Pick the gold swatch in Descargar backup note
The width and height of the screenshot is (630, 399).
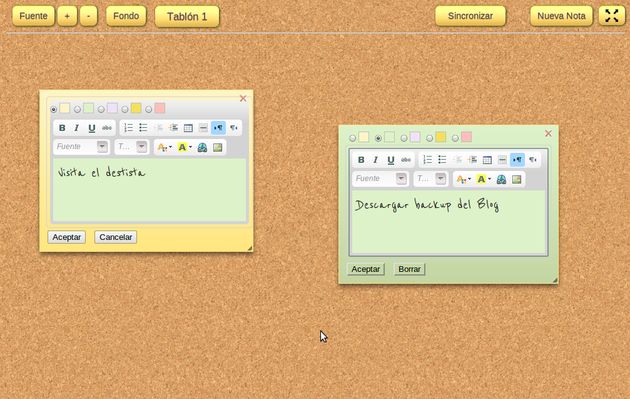click(x=441, y=137)
